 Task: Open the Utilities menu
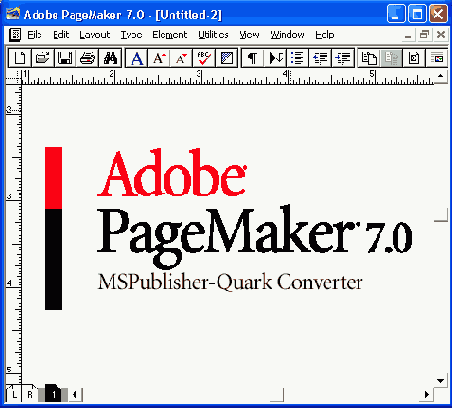point(213,35)
